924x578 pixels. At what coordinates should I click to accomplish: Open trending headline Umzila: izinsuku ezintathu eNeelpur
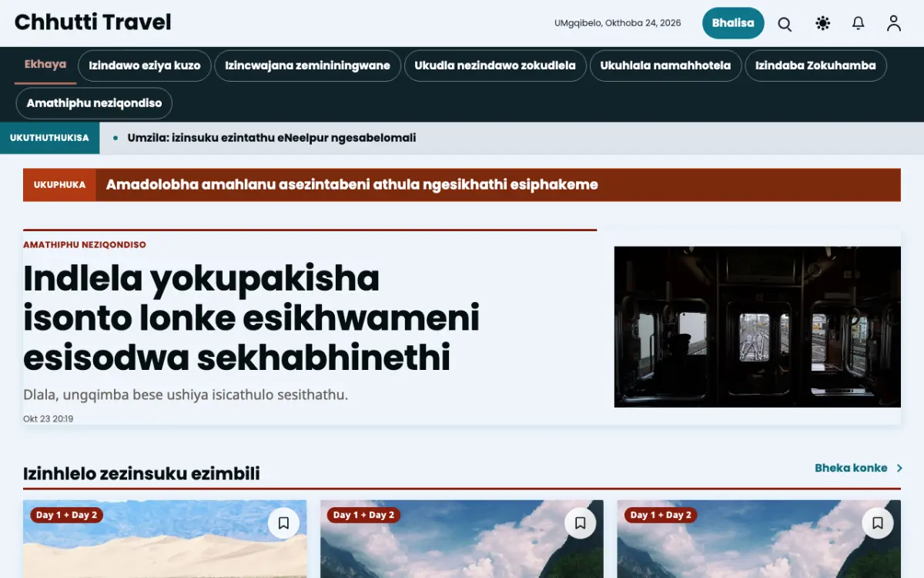point(272,138)
